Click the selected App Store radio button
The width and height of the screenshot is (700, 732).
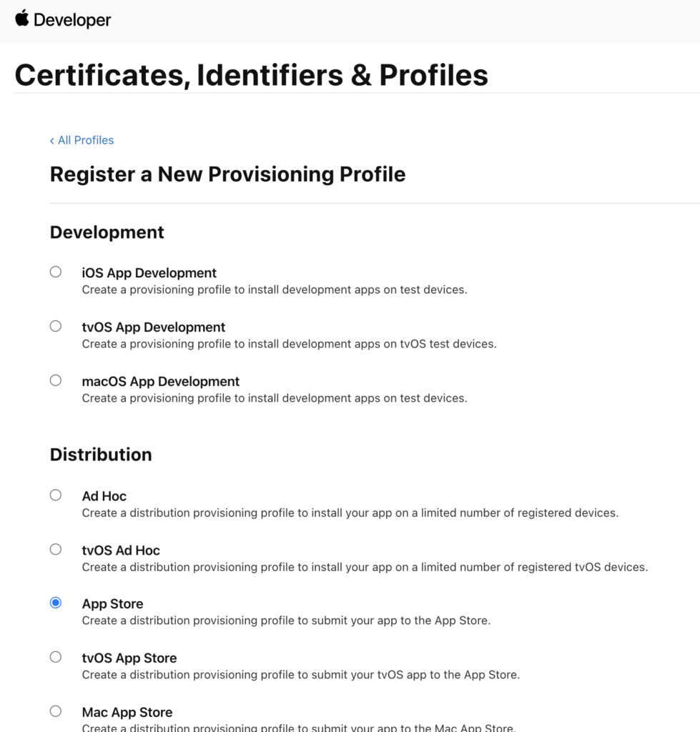[x=56, y=603]
